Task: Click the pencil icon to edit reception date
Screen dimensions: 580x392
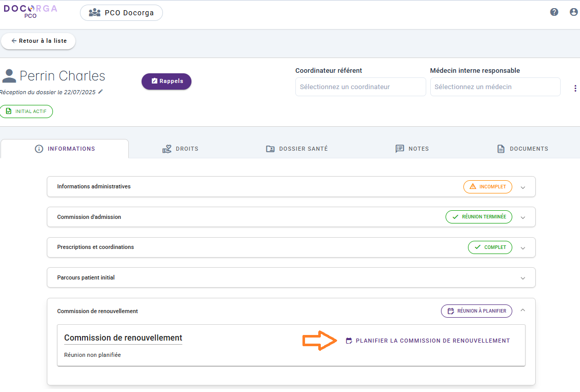Action: point(100,92)
